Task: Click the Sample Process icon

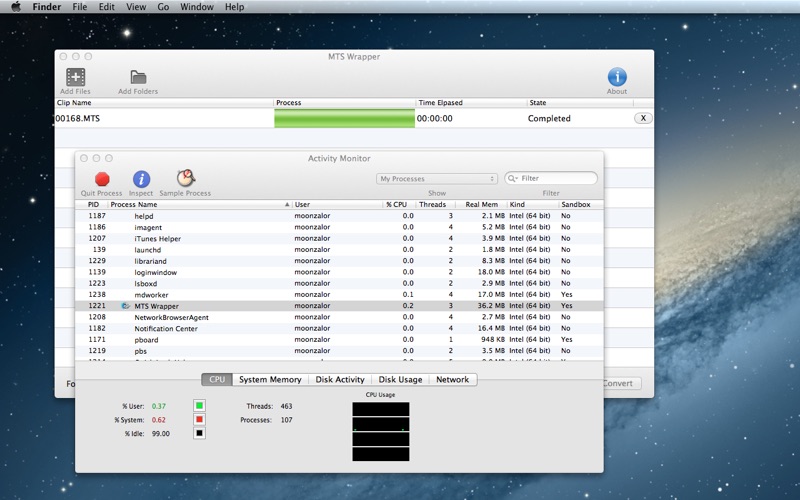Action: 185,178
